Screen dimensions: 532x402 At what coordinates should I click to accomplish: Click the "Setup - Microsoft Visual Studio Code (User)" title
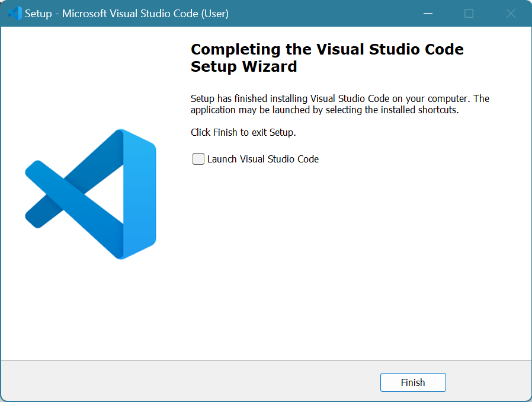pyautogui.click(x=126, y=13)
